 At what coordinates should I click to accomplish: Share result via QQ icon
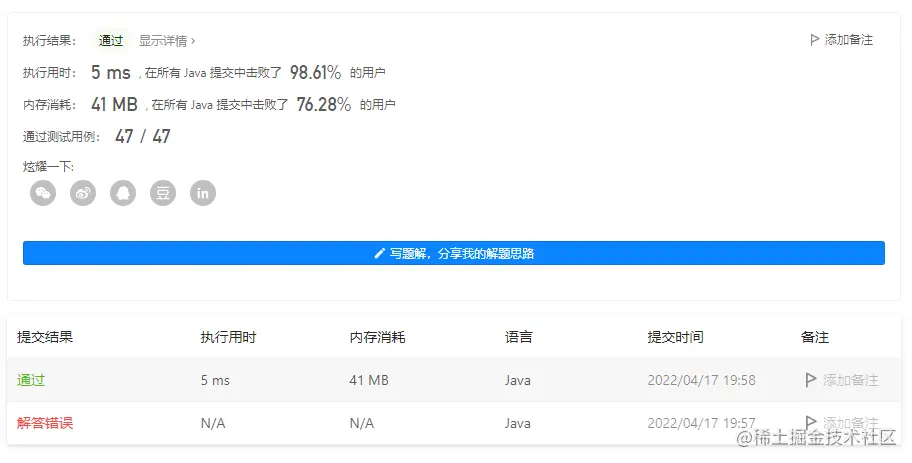coord(123,193)
